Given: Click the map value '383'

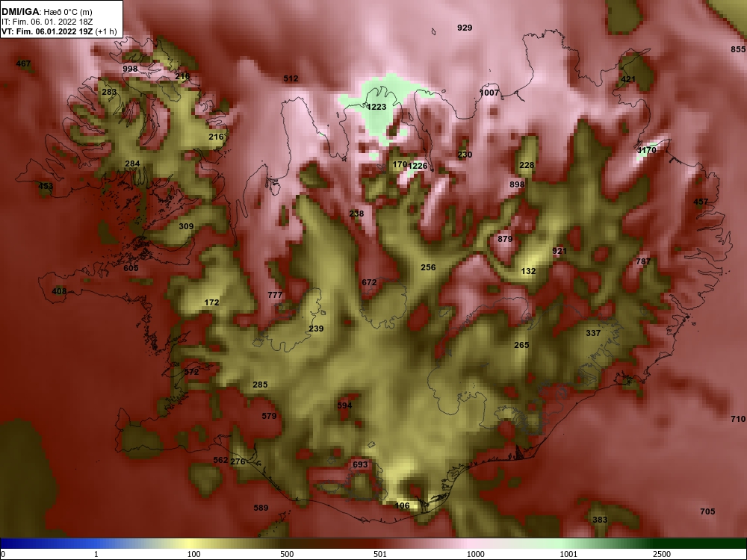Looking at the screenshot, I should click(x=600, y=520).
